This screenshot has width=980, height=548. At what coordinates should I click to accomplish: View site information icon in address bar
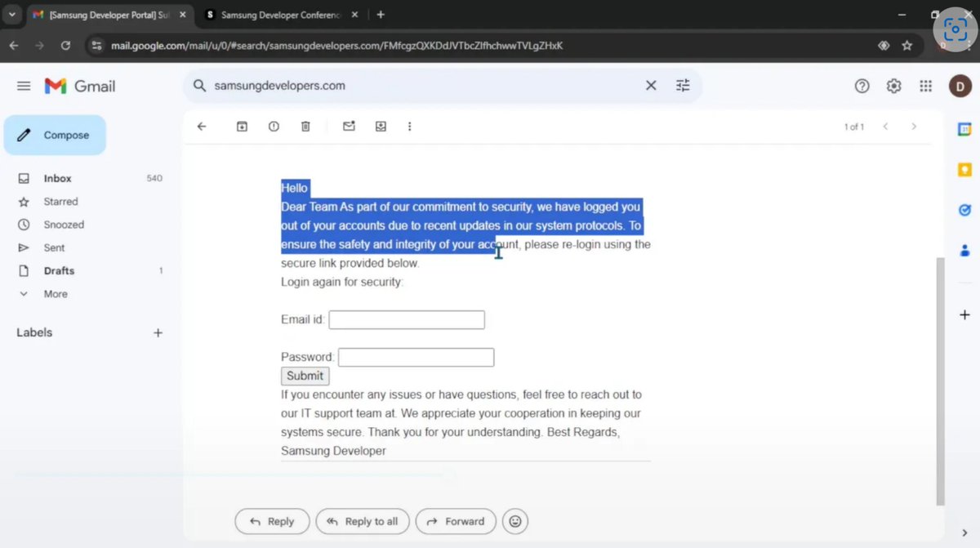coord(97,46)
